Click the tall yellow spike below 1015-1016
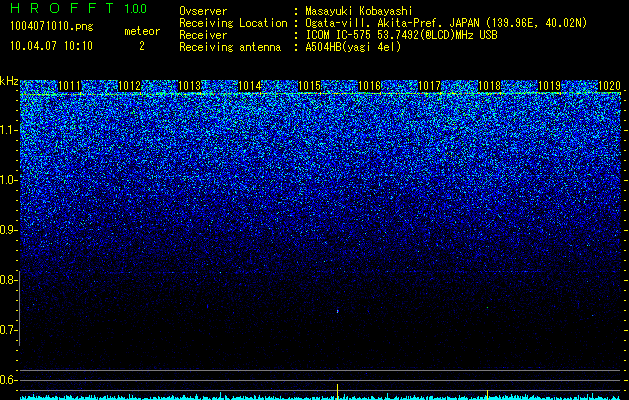The image size is (629, 400). click(337, 391)
